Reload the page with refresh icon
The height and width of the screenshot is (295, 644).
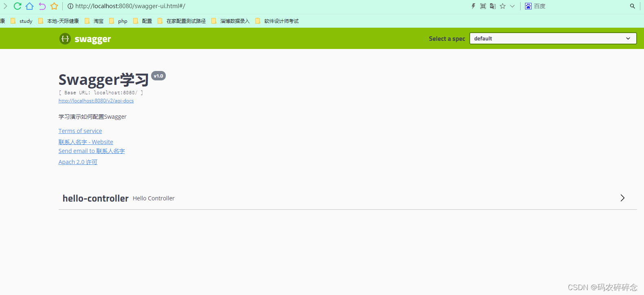coord(17,6)
